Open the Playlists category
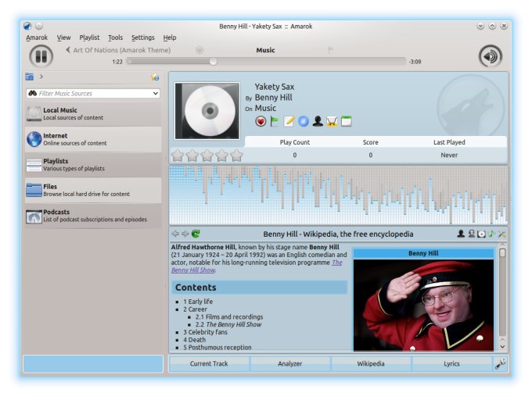This screenshot has height=397, width=532. tap(93, 165)
